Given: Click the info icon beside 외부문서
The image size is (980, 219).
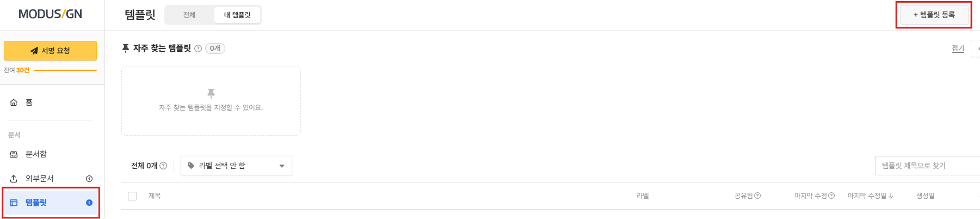Looking at the screenshot, I should click(89, 179).
